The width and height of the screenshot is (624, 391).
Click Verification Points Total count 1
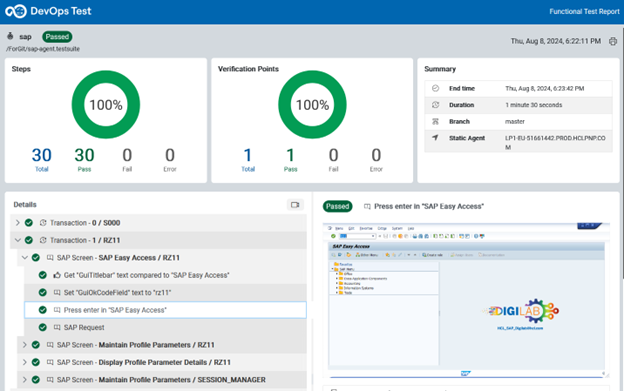pyautogui.click(x=248, y=155)
